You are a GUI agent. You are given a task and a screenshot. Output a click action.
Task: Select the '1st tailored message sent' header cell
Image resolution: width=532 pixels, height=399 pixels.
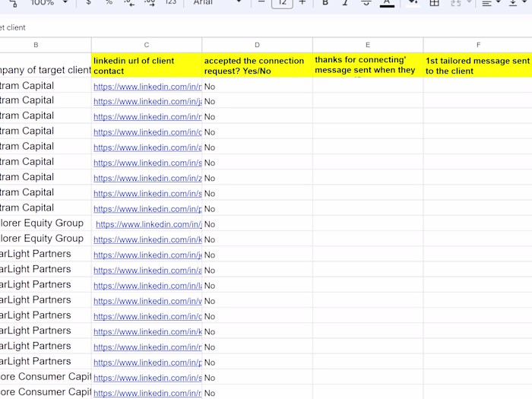[x=478, y=65]
